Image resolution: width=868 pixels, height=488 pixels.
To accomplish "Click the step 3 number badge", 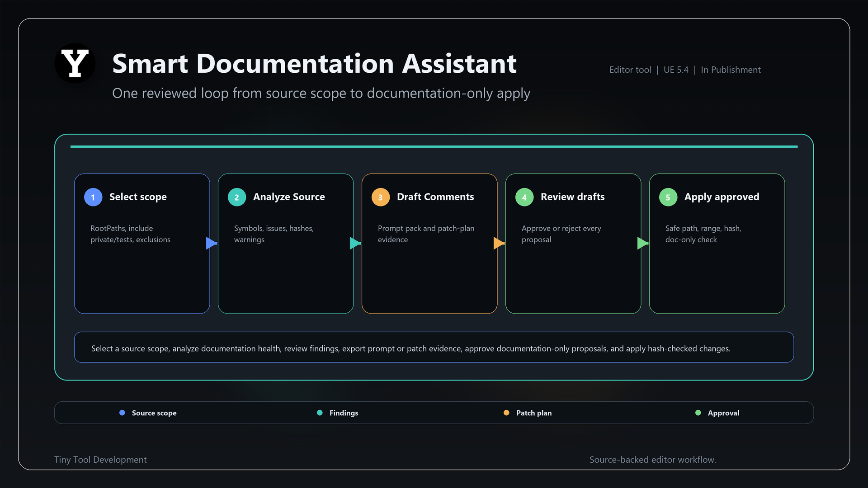I will [x=381, y=197].
